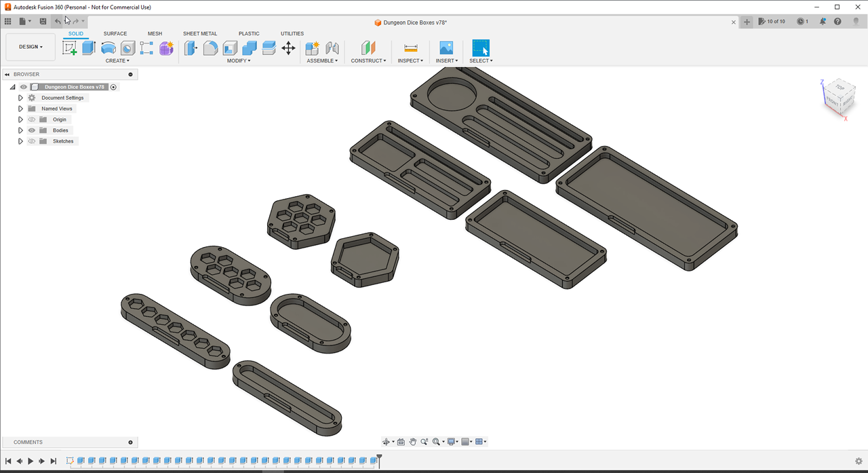Click the Extrude tool icon
Viewport: 868px width, 473px height.
(89, 48)
